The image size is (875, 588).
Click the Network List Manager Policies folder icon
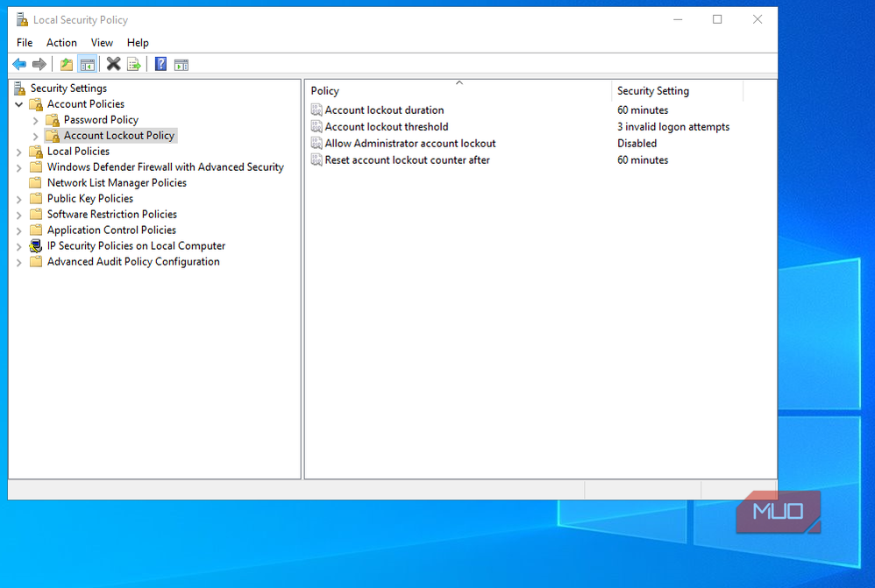click(x=36, y=183)
